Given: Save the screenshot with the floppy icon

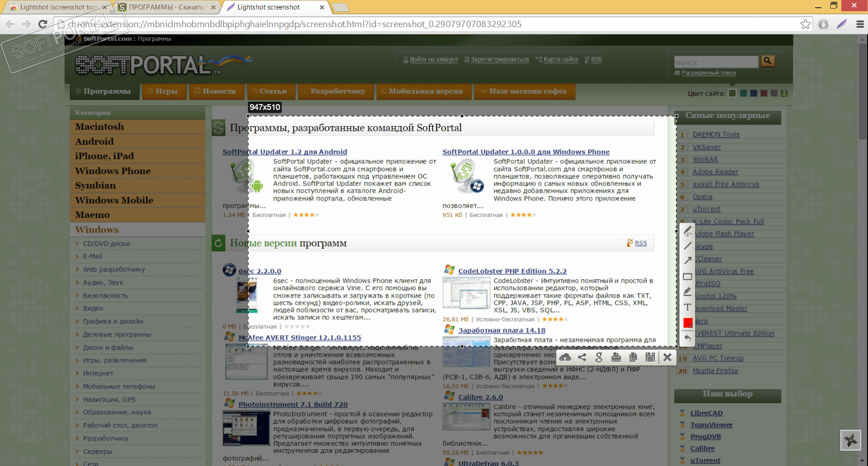Looking at the screenshot, I should pos(650,357).
